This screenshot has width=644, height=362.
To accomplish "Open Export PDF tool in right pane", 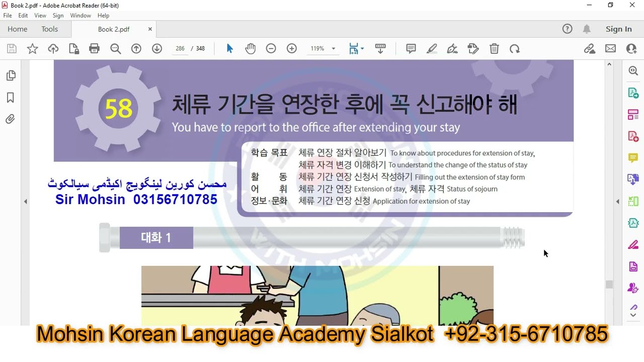I will (x=633, y=93).
